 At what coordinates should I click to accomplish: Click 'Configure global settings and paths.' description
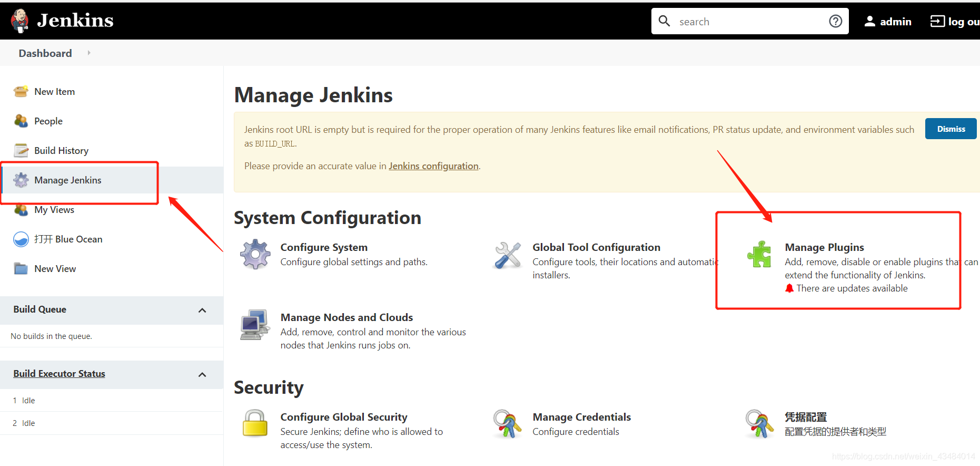click(354, 262)
